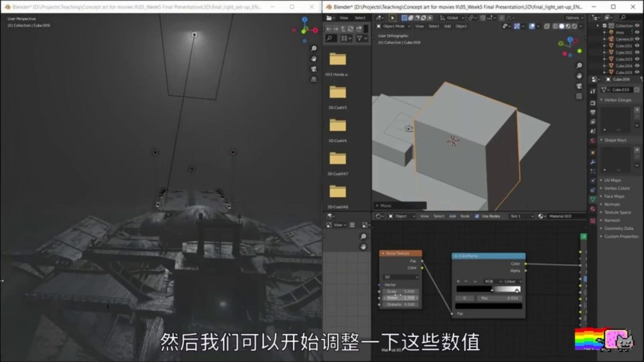Switch to solid viewport shading mode

click(x=562, y=26)
